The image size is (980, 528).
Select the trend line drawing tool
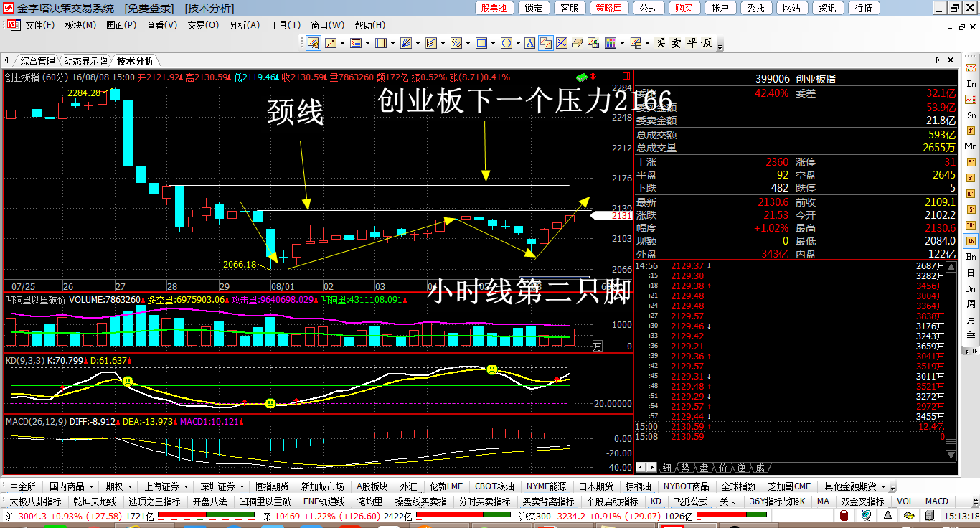click(x=330, y=43)
